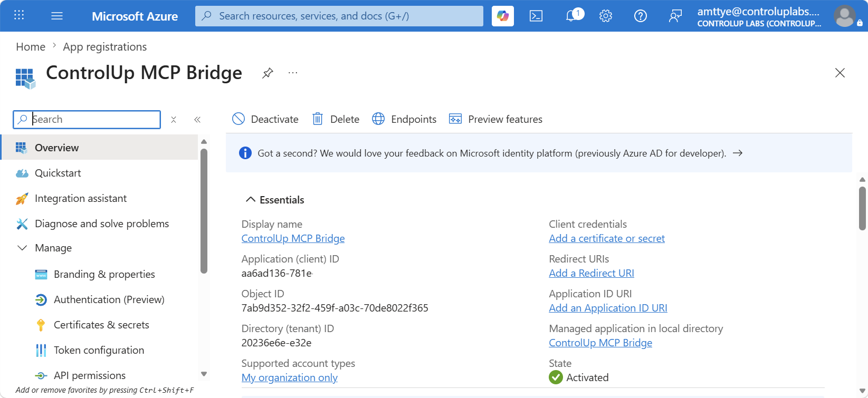The width and height of the screenshot is (868, 398).
Task: Close the ControlUp MCP Bridge blade
Action: pos(840,73)
